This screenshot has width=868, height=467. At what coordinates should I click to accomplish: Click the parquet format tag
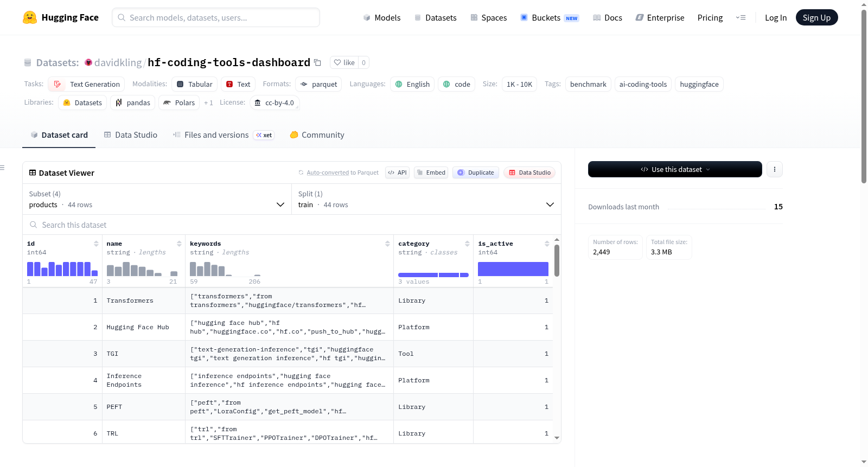318,84
